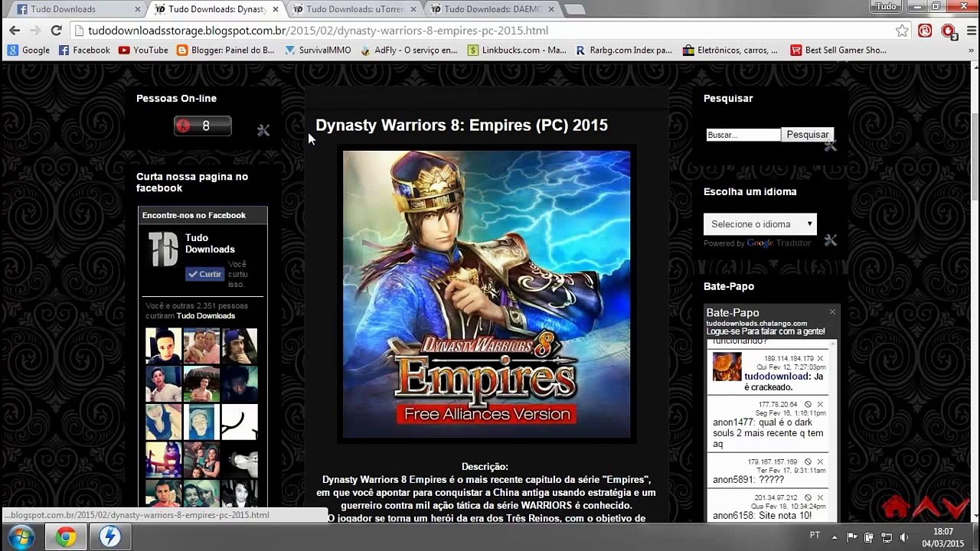Open the Facebook bookmark

(84, 51)
